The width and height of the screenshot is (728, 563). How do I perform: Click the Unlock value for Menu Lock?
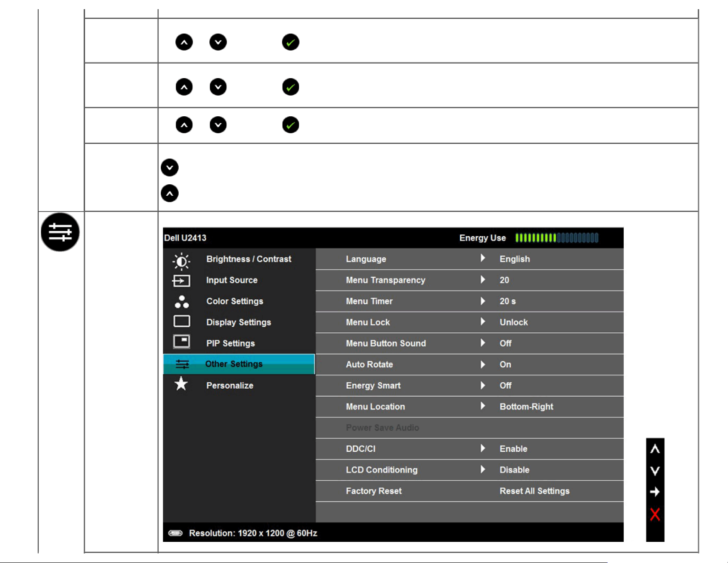pos(514,322)
